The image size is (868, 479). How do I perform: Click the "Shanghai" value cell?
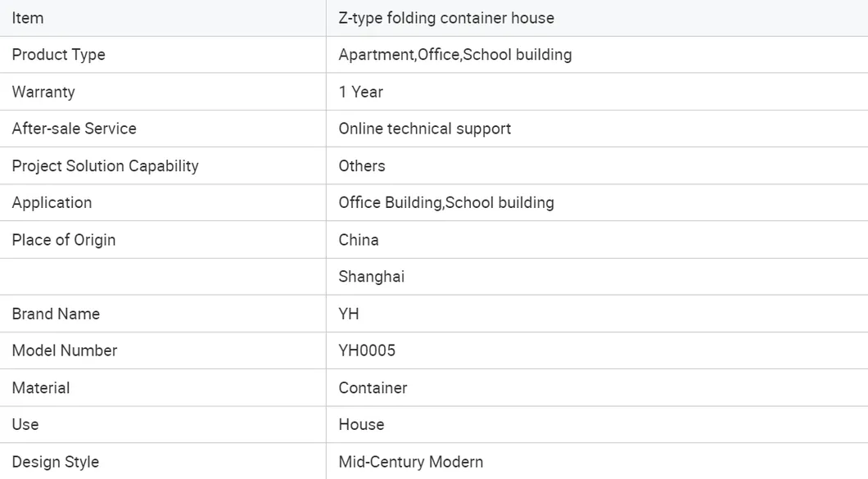(371, 277)
